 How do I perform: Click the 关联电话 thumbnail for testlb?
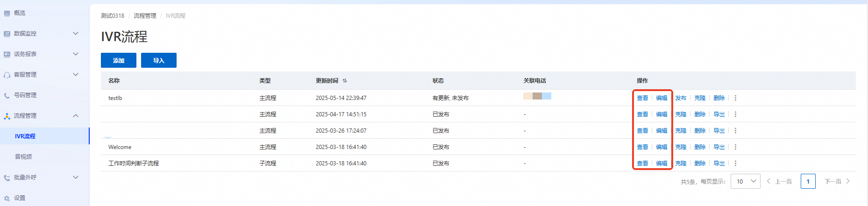(x=537, y=96)
